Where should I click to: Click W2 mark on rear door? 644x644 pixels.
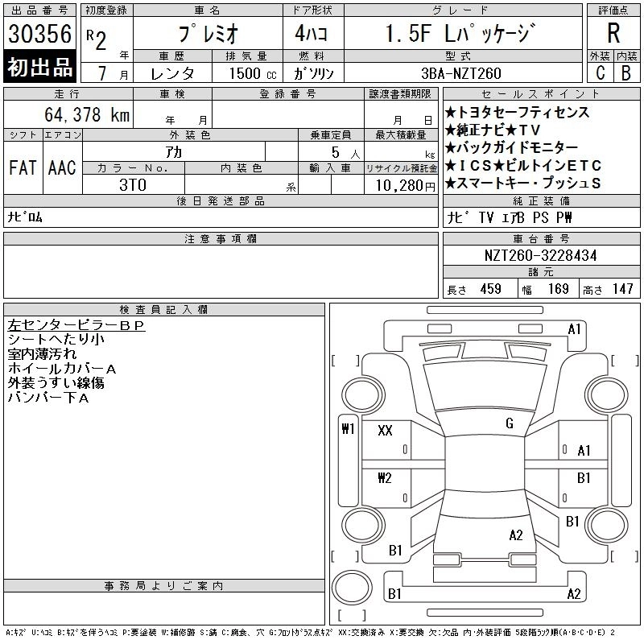point(385,477)
